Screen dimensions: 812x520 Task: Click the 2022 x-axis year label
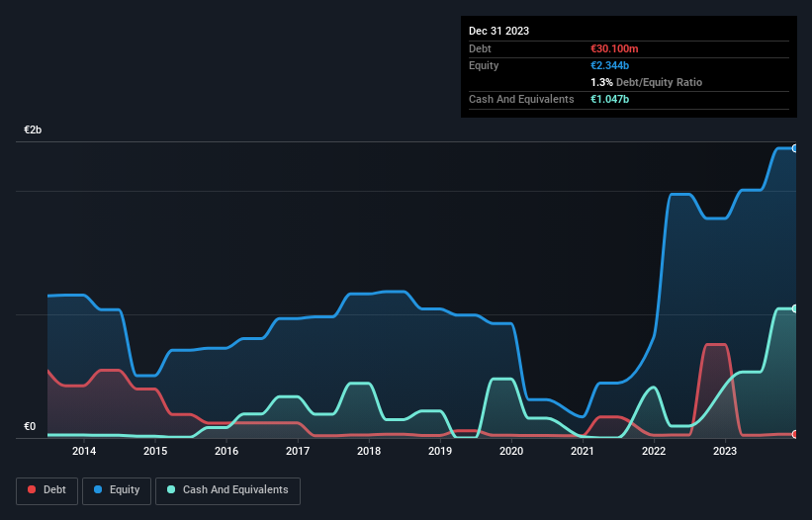654,451
